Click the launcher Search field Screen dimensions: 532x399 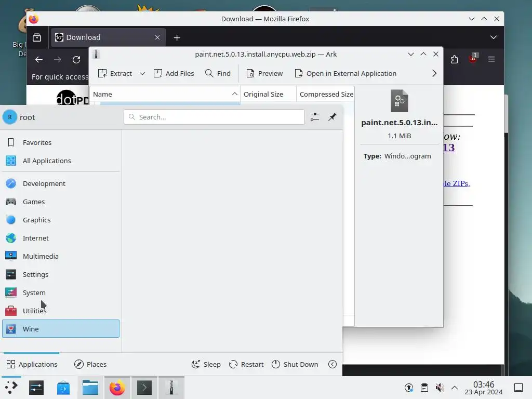(214, 117)
